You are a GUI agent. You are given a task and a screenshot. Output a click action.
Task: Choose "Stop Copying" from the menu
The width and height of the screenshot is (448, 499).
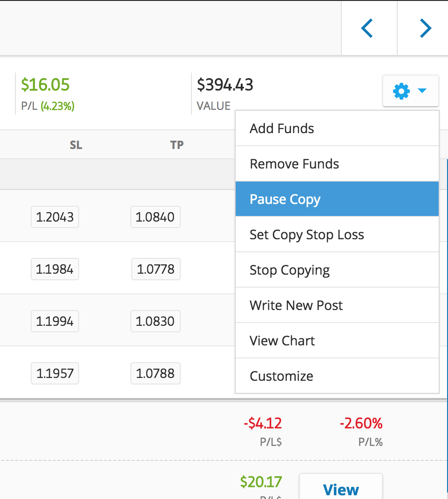click(290, 270)
